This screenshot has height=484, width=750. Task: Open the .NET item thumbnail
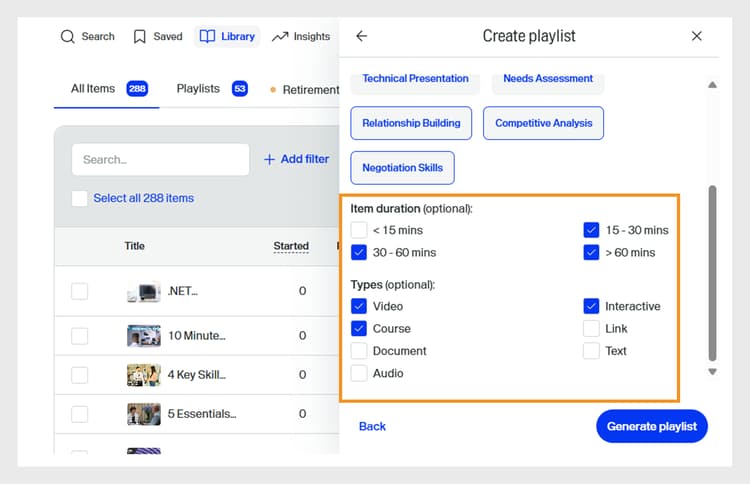(143, 292)
